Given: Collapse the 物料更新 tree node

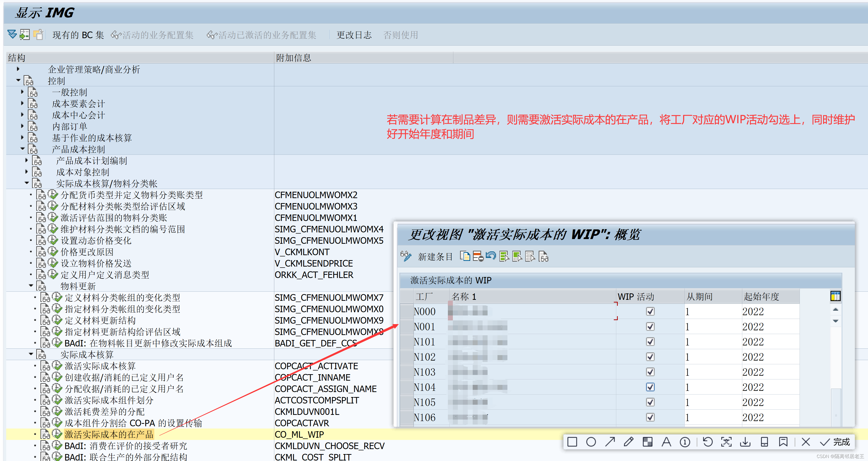Looking at the screenshot, I should tap(31, 285).
